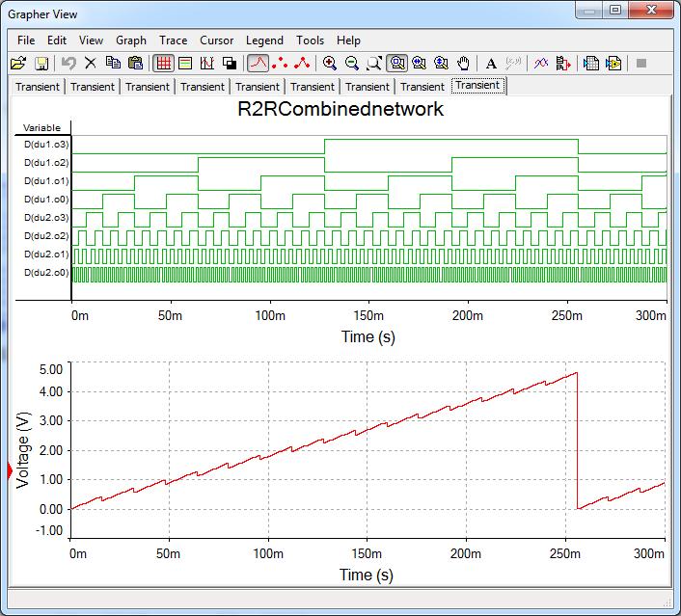This screenshot has height=616, width=681.
Task: Click the grayed-out stop square icon
Action: [641, 64]
